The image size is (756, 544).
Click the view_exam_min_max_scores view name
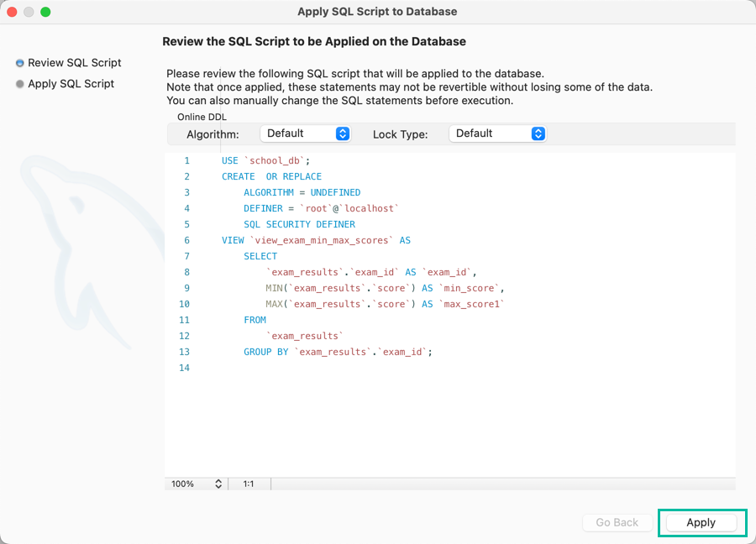point(322,240)
